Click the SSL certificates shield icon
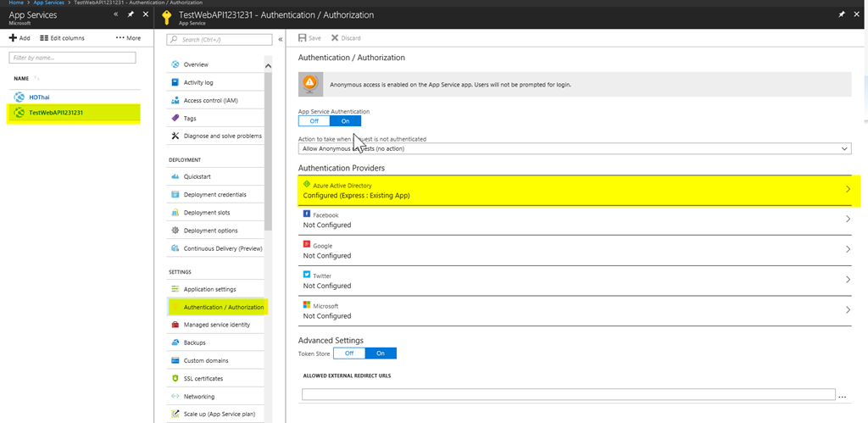Screen dimensions: 868x423 (175, 379)
